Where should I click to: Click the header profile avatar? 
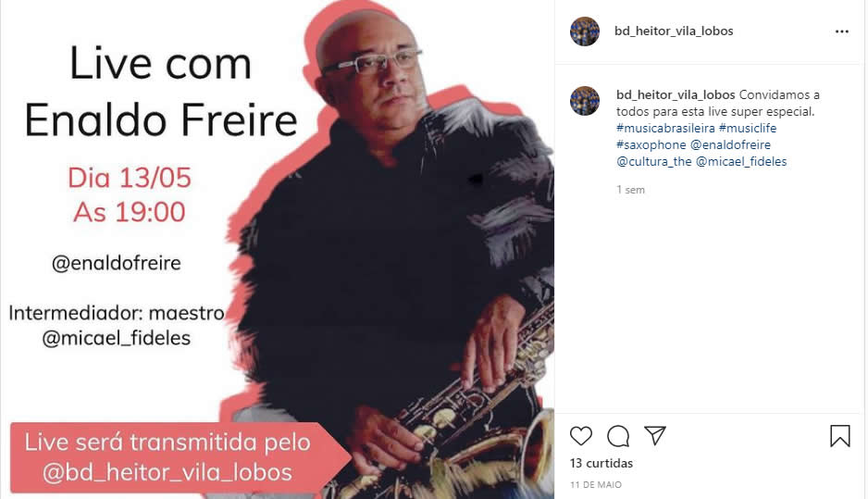[x=585, y=31]
